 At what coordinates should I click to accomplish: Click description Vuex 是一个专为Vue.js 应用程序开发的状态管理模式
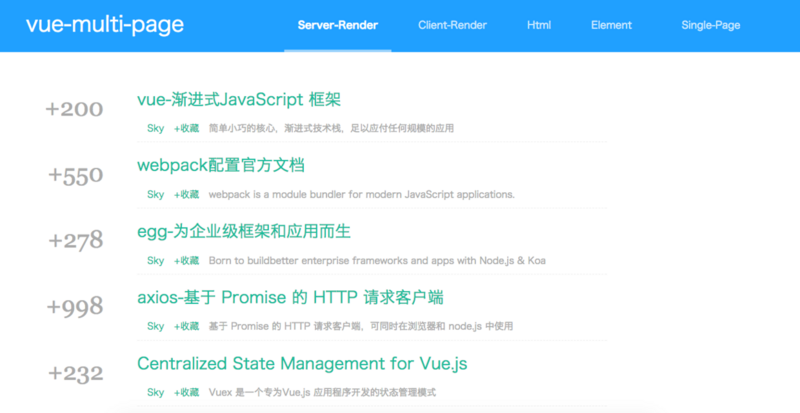(322, 393)
